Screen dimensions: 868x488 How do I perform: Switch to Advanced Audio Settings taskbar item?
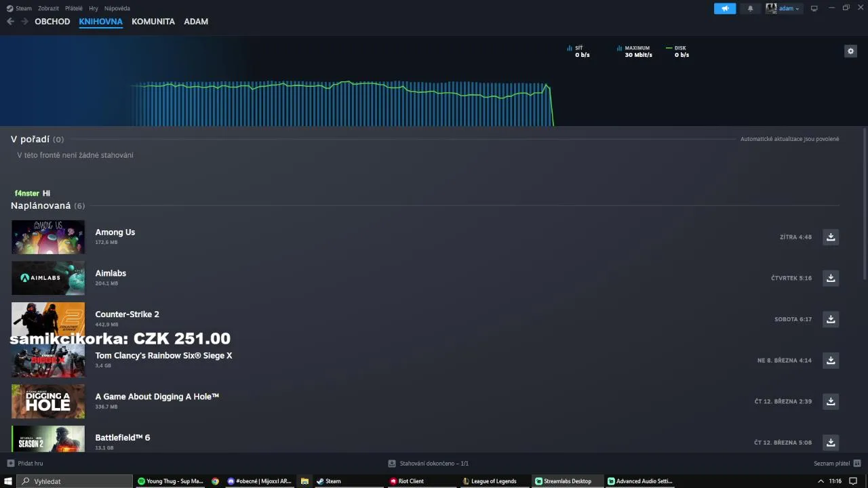tap(640, 481)
